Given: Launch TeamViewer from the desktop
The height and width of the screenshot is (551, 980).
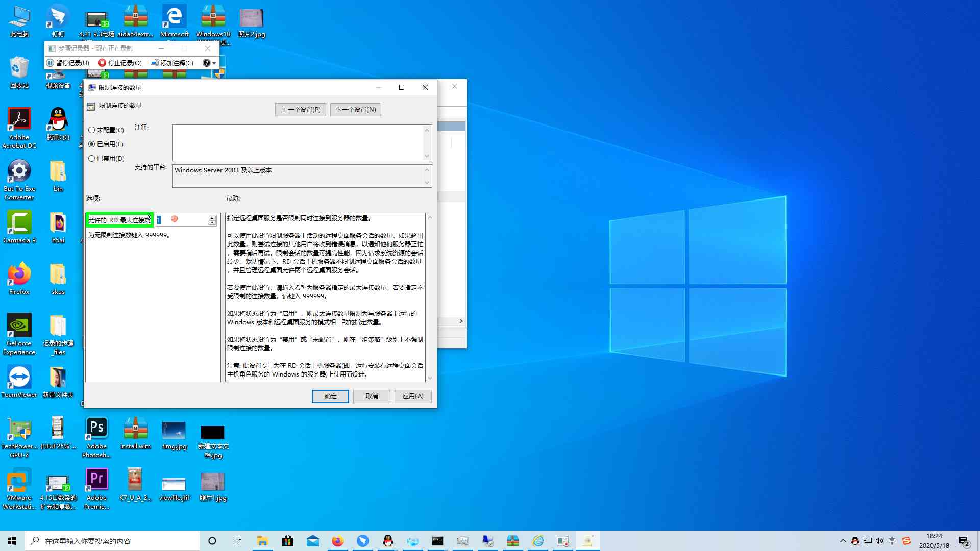Looking at the screenshot, I should pyautogui.click(x=19, y=382).
